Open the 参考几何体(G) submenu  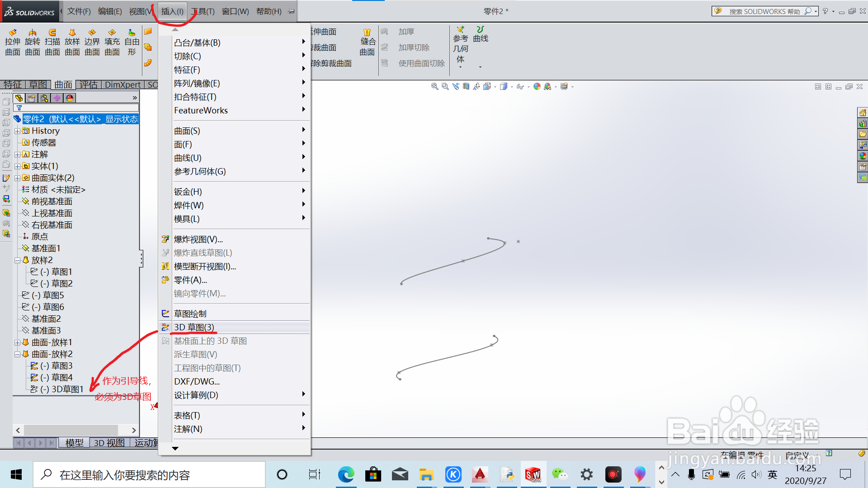(235, 171)
